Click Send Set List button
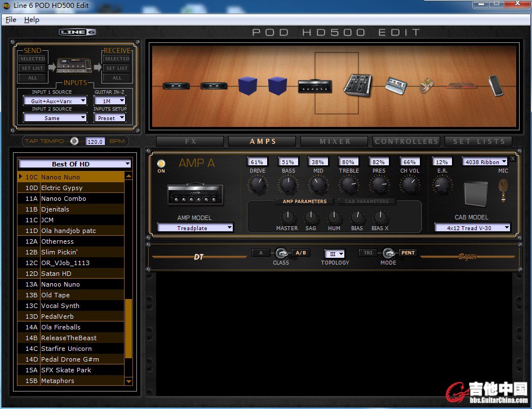The height and width of the screenshot is (409, 532). tap(33, 68)
